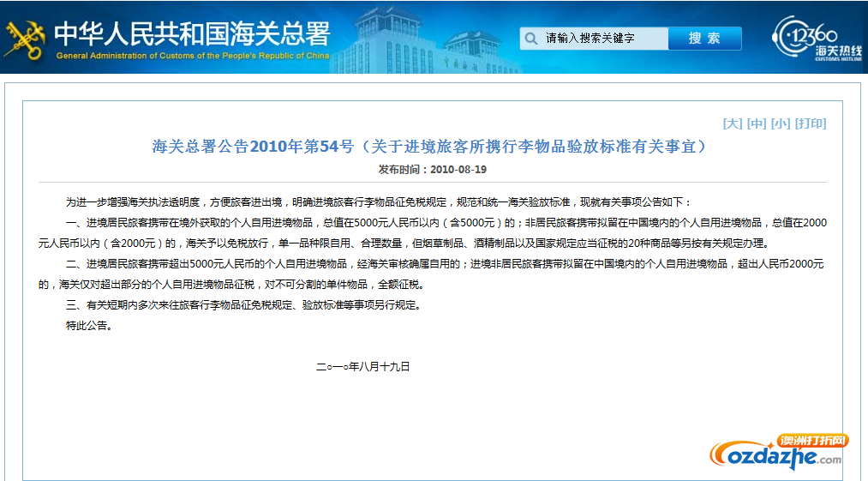Click the magnifier icon in search box
868x481 pixels.
(x=531, y=39)
